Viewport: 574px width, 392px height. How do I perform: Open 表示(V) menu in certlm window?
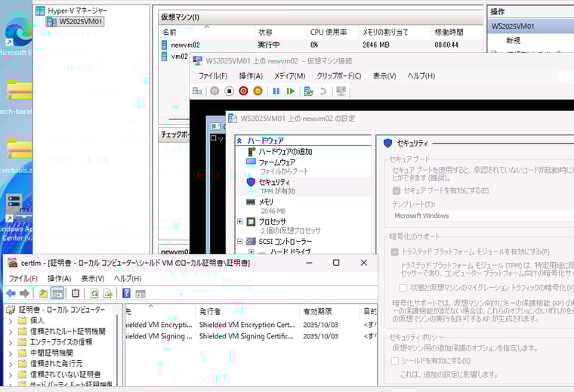[x=93, y=279]
